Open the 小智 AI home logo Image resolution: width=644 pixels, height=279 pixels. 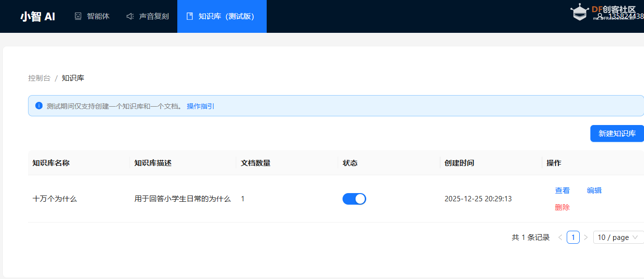point(37,16)
